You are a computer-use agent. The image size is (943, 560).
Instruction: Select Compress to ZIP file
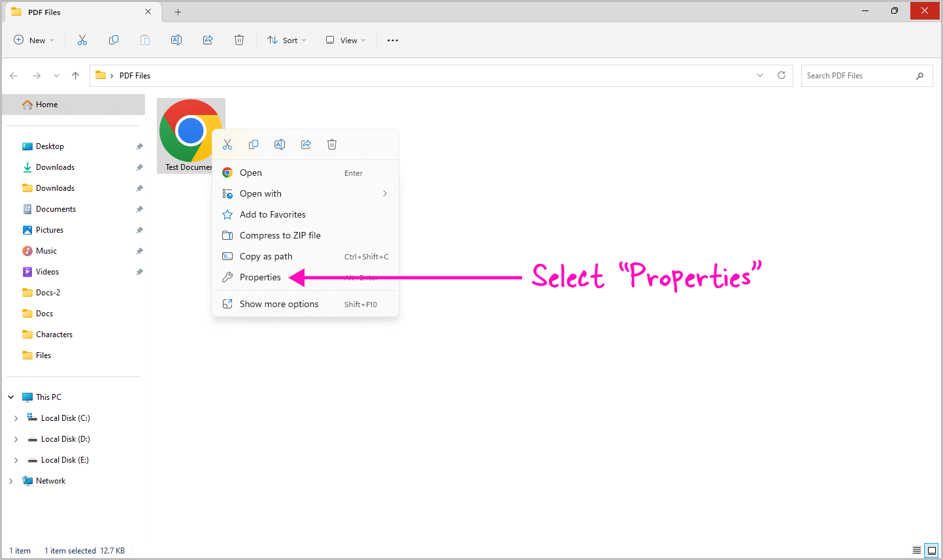pos(306,235)
